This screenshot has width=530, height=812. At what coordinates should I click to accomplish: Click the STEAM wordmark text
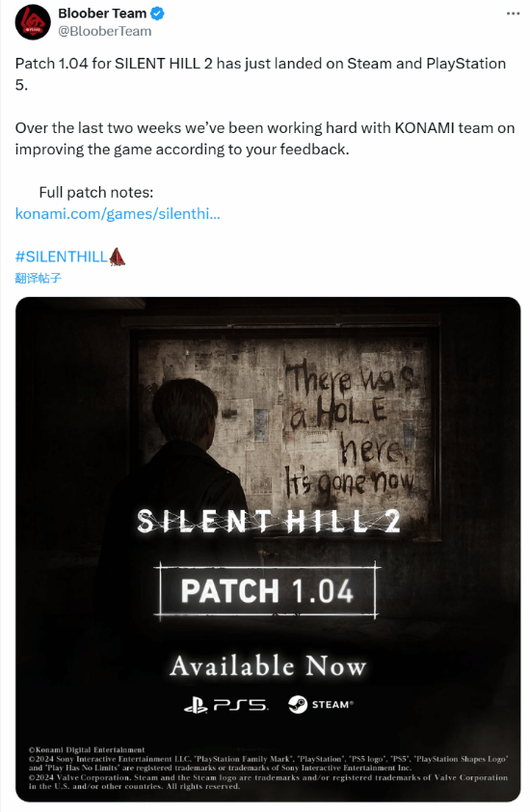point(332,704)
